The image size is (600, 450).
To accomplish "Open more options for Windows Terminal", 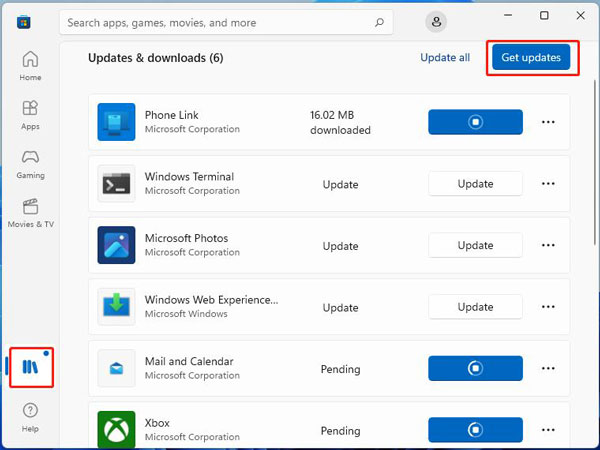I will click(548, 184).
